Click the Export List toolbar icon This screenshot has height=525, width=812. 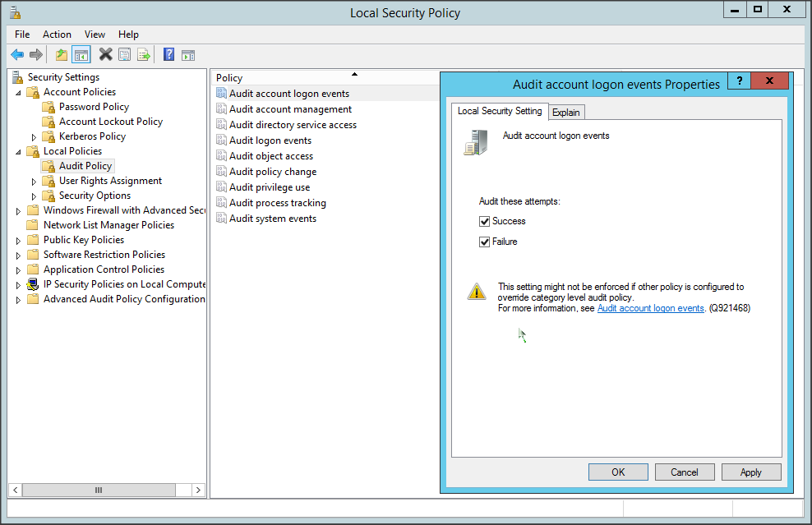(144, 55)
